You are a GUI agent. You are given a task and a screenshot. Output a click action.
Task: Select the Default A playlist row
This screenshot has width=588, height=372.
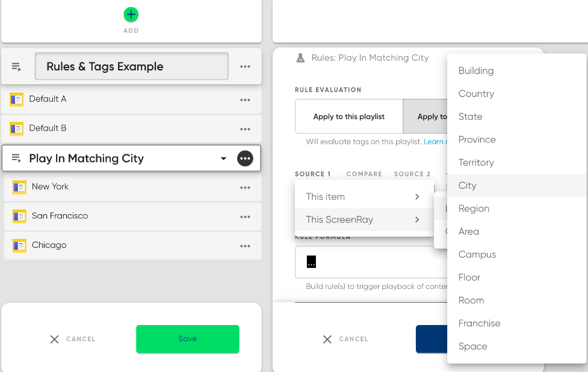(131, 99)
